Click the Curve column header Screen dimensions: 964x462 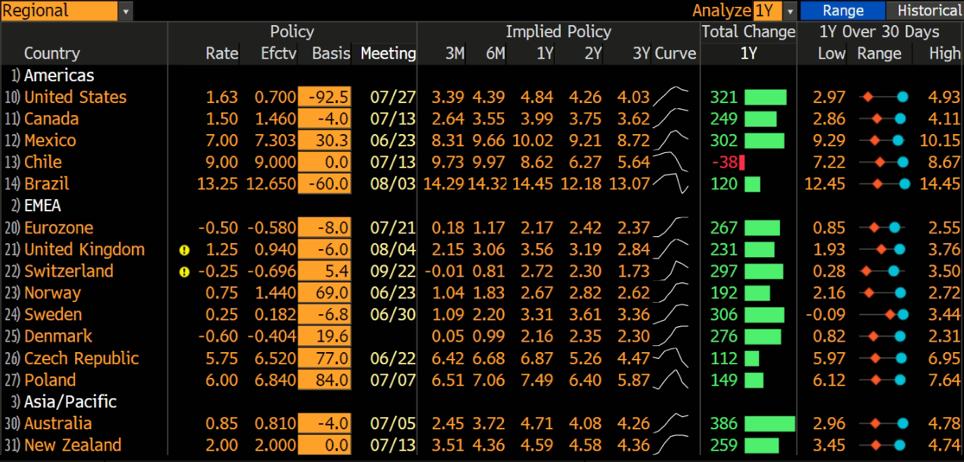[x=675, y=54]
